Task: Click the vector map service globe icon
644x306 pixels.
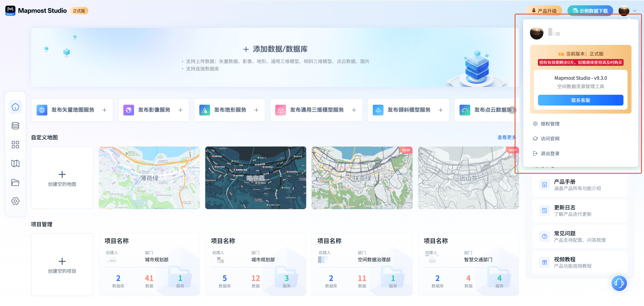Action: click(x=42, y=110)
